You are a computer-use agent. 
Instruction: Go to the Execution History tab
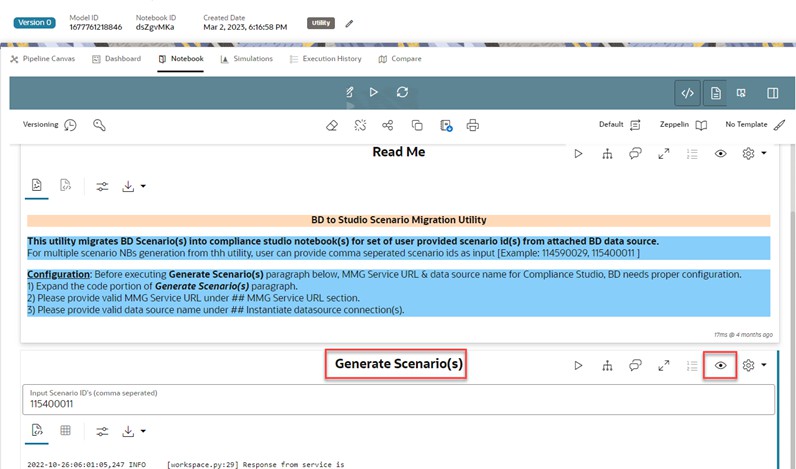325,59
